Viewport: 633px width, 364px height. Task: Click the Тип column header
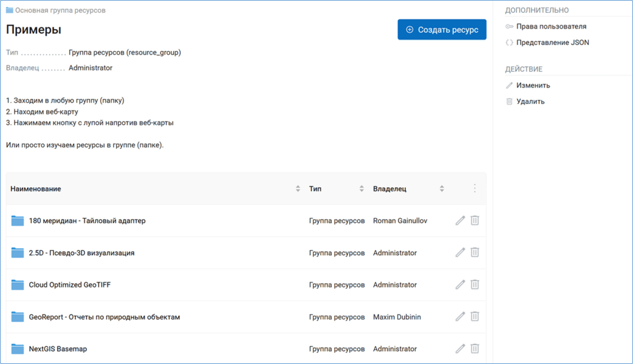tap(315, 189)
